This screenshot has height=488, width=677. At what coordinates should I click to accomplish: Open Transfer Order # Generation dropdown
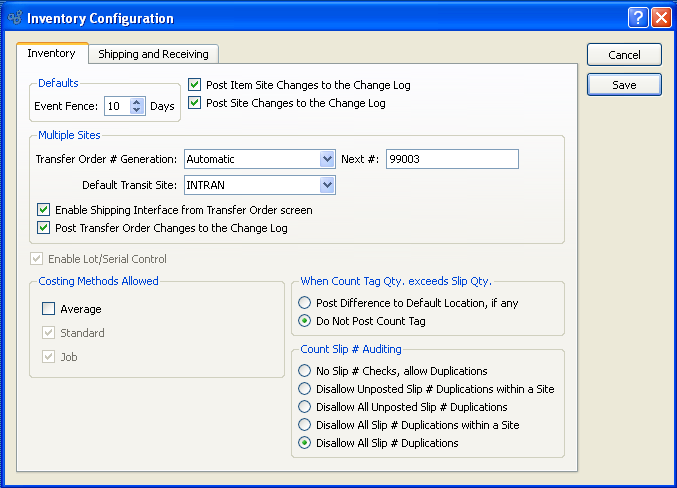point(327,159)
